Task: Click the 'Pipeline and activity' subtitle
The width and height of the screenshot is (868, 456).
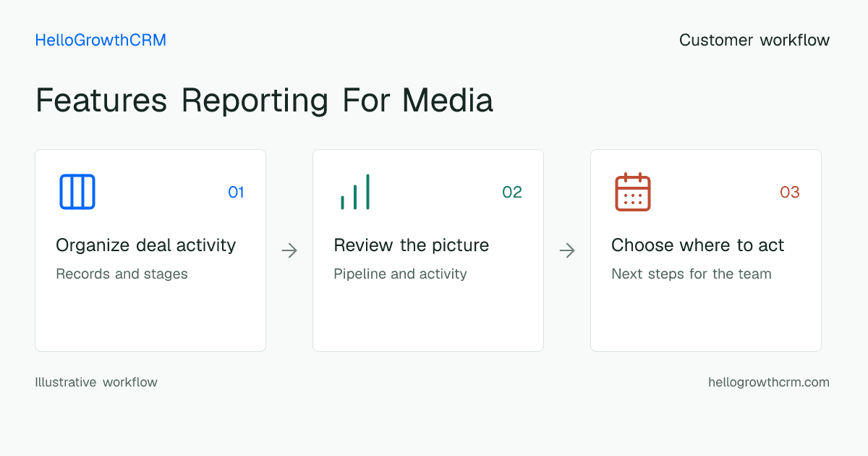Action: coord(400,274)
